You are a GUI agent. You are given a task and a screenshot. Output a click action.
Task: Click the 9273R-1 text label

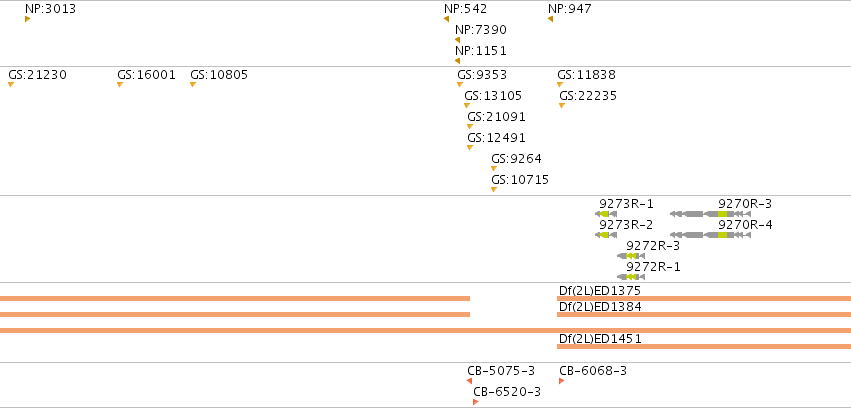coord(626,203)
